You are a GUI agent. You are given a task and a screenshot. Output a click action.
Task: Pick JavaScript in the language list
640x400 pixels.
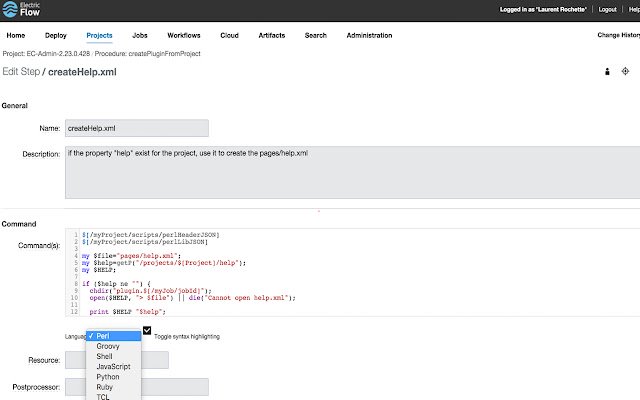114,367
